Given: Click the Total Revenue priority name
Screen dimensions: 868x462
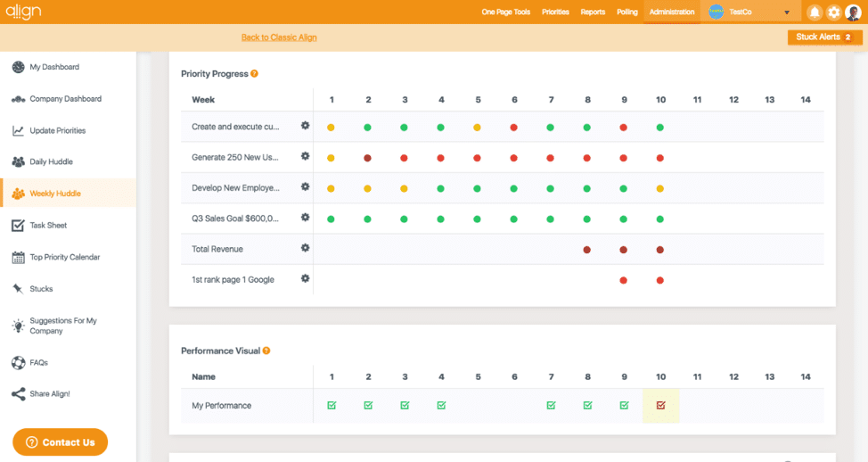Looking at the screenshot, I should [217, 249].
